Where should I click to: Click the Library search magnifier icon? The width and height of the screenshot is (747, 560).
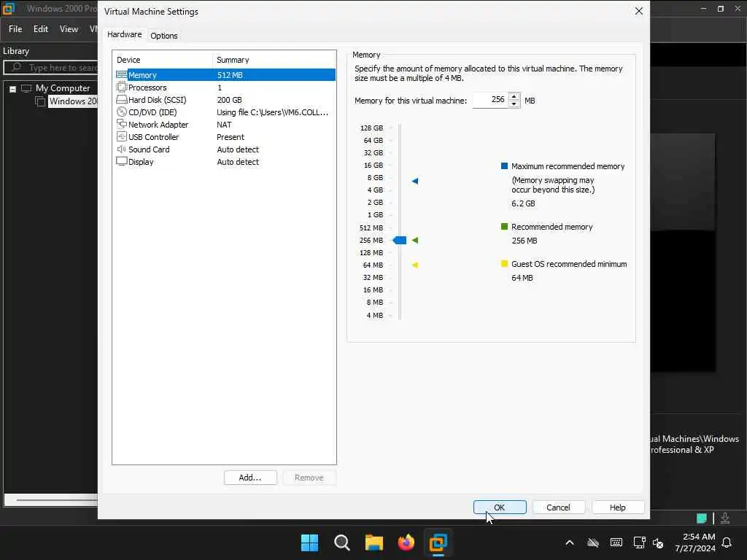pyautogui.click(x=16, y=67)
